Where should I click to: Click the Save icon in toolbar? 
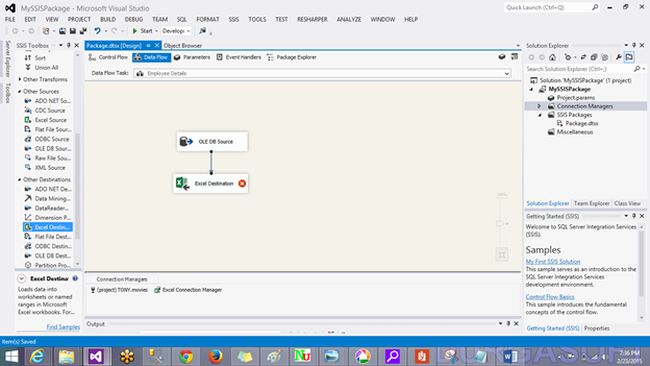click(x=73, y=31)
